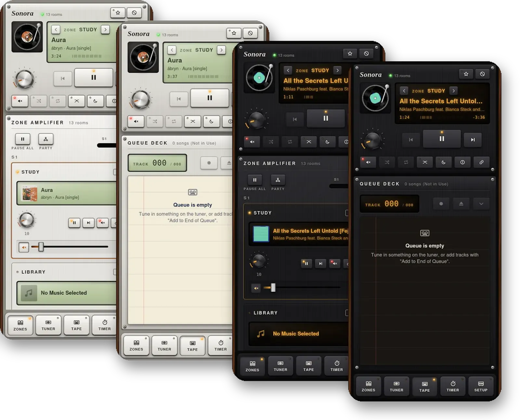Mute Study zone slider icon in leftmost window
Viewport: 520px width, 420px height.
coord(24,247)
